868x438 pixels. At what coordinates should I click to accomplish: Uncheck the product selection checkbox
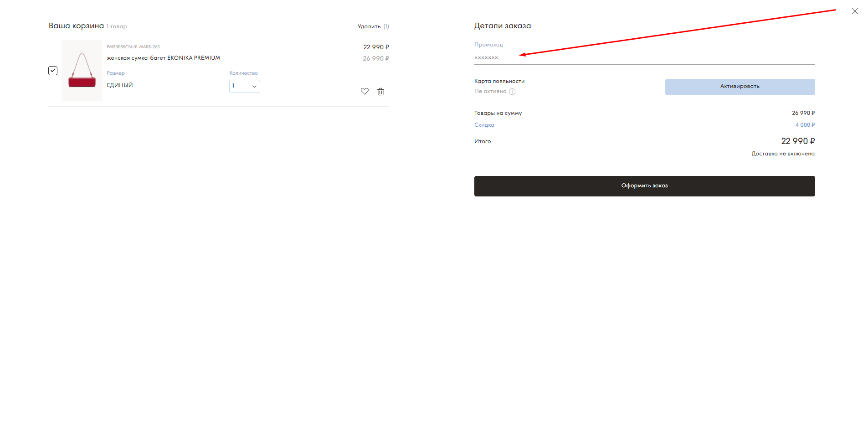click(53, 71)
